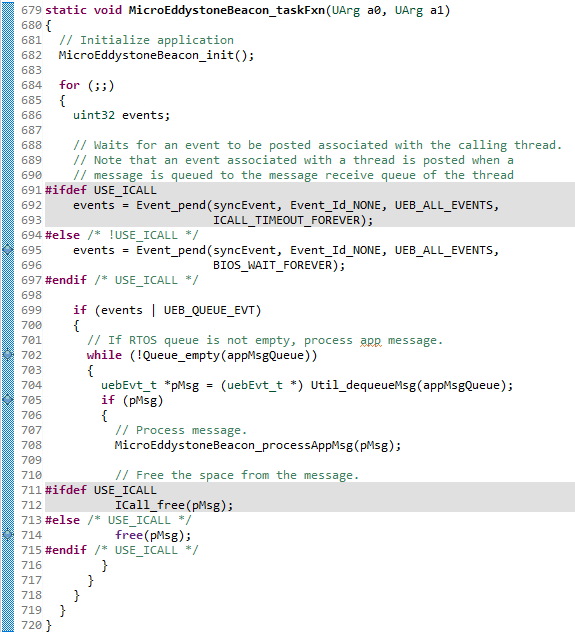Click the 'static' keyword on line 679

coord(66,10)
